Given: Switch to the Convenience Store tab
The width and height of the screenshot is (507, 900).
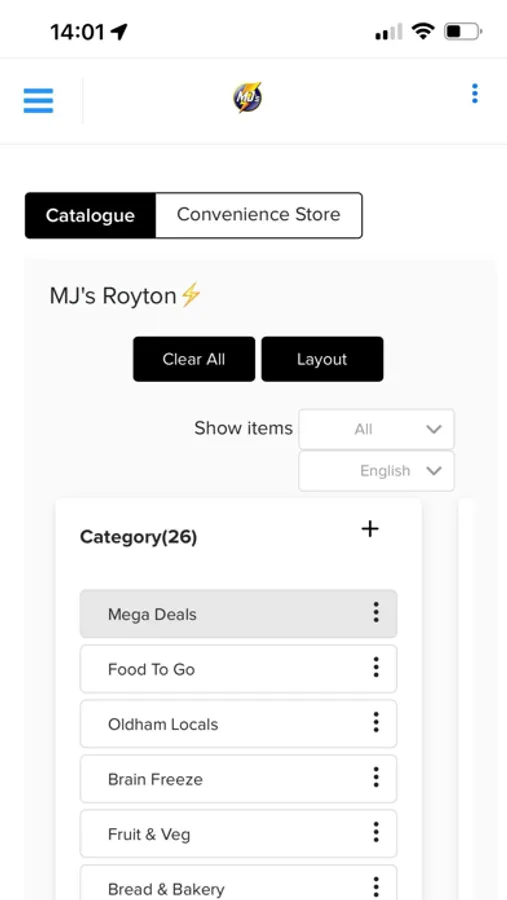Looking at the screenshot, I should tap(258, 215).
